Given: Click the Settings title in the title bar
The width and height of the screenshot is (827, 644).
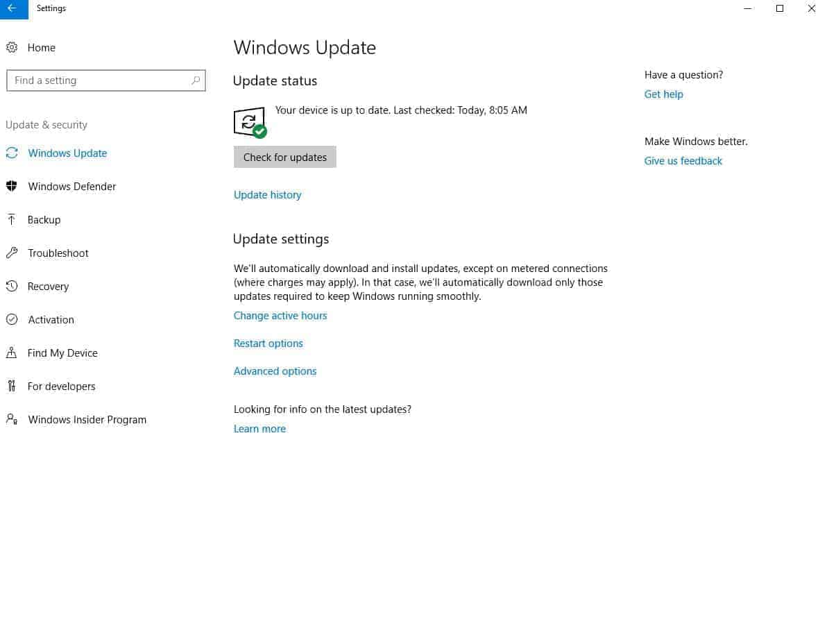Looking at the screenshot, I should (51, 8).
